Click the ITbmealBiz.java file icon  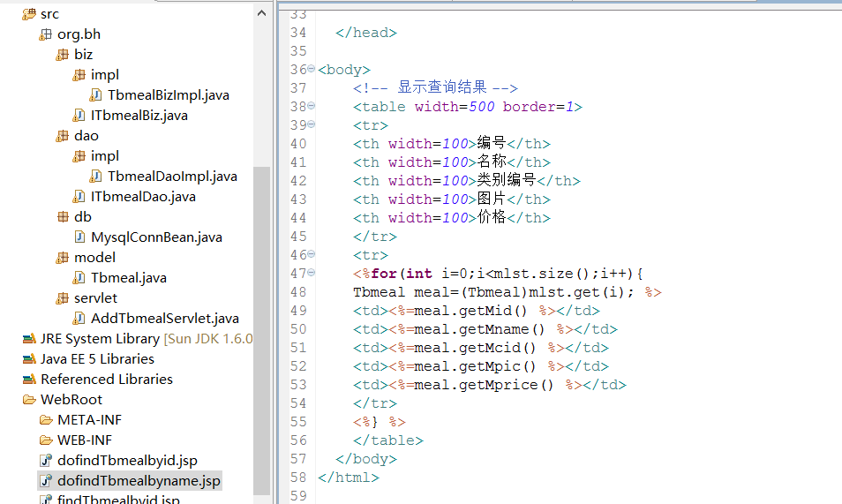(79, 116)
